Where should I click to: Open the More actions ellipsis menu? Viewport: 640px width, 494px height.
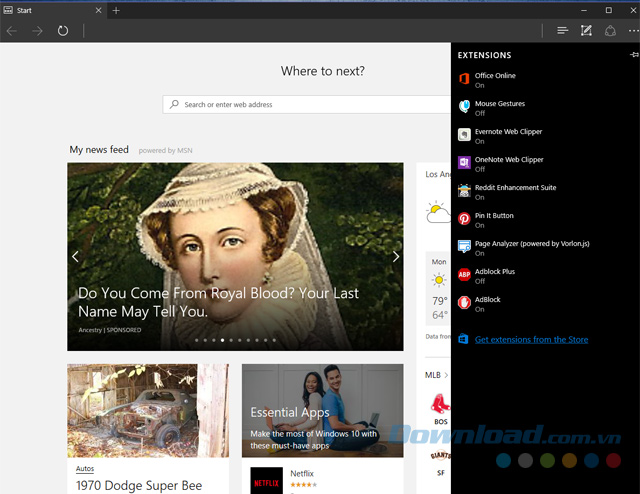pos(632,31)
